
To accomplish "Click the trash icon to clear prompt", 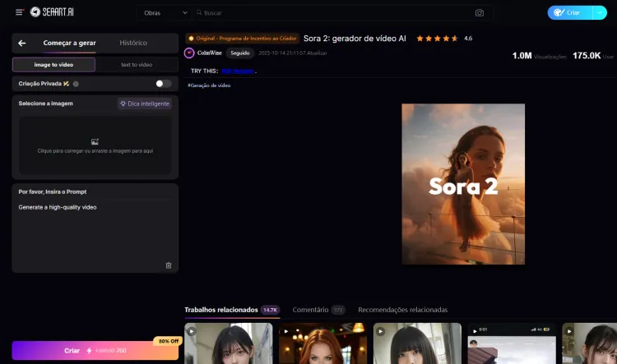I will (x=169, y=265).
